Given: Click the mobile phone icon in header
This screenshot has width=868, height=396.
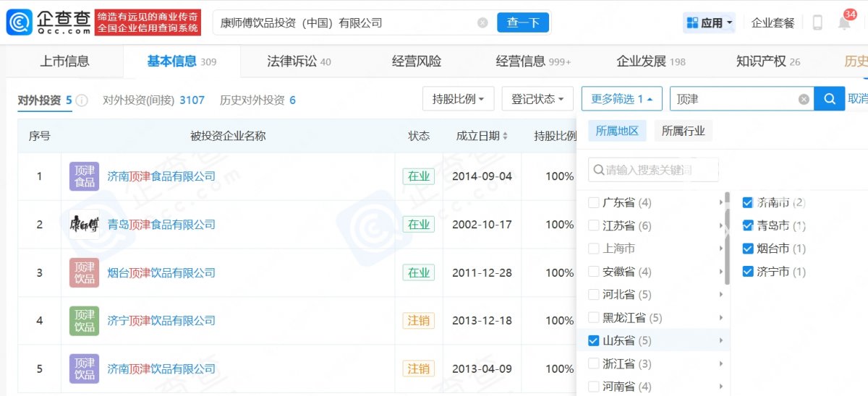Looking at the screenshot, I should tap(817, 22).
